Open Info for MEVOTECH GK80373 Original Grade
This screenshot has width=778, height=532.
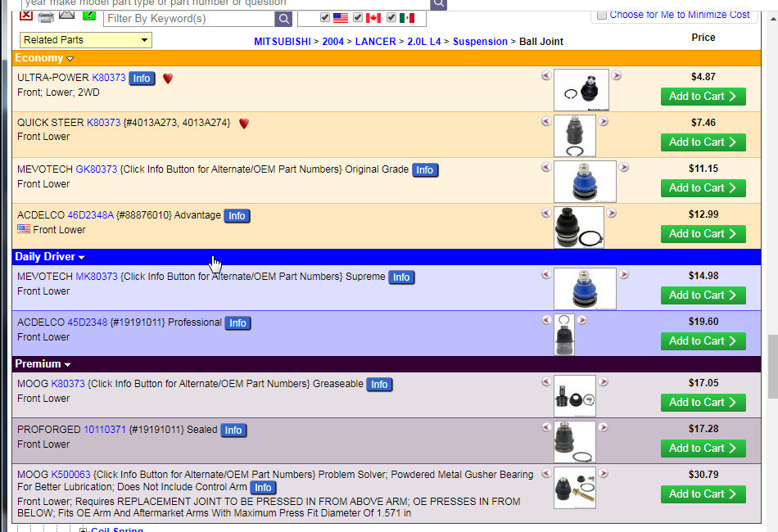pos(425,170)
